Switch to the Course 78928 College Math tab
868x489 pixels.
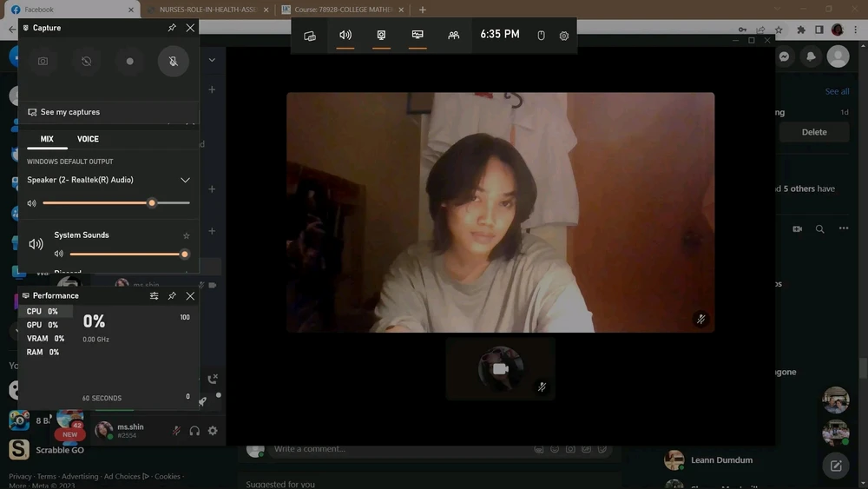(343, 10)
